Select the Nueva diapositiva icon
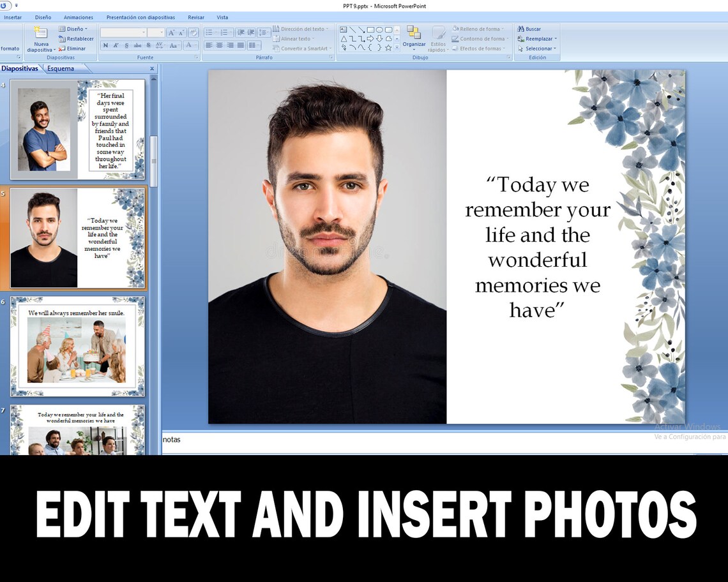Image resolution: width=728 pixels, height=582 pixels. pyautogui.click(x=40, y=35)
